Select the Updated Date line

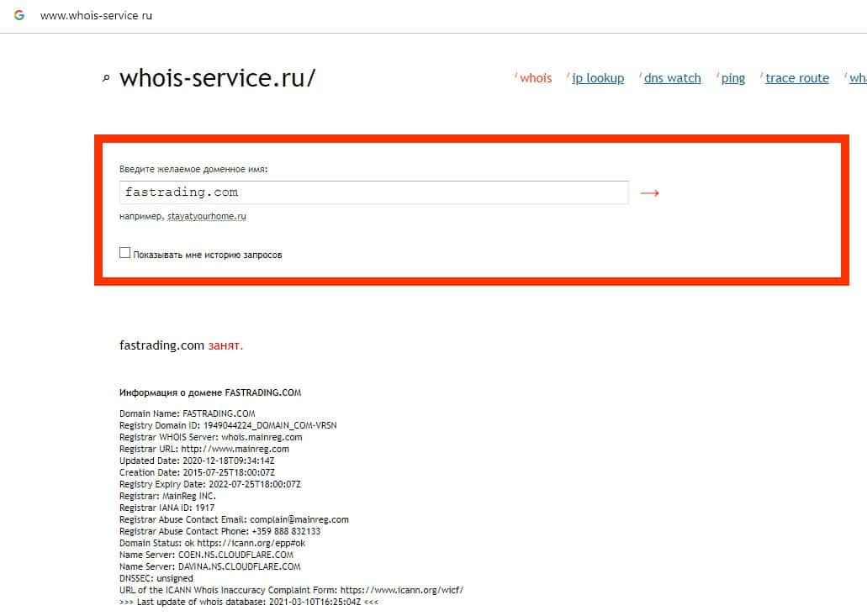[x=197, y=461]
